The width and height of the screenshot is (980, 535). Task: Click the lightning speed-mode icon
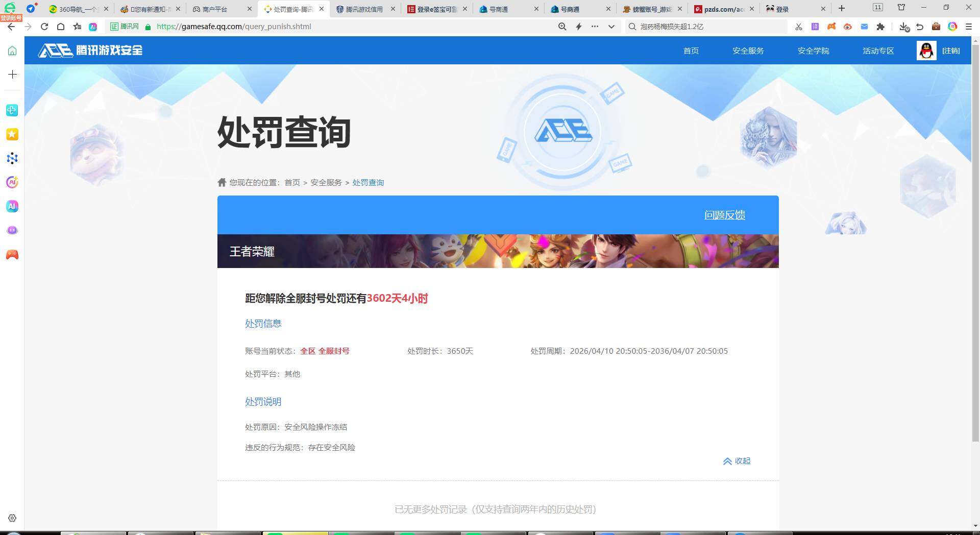click(x=579, y=27)
